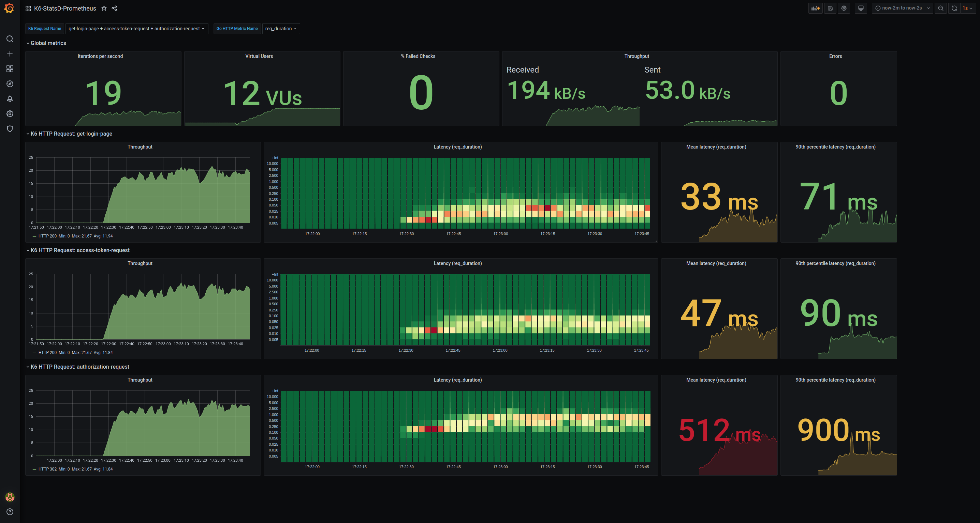Open the req_duration metric dropdown
The width and height of the screenshot is (980, 523).
click(x=280, y=29)
